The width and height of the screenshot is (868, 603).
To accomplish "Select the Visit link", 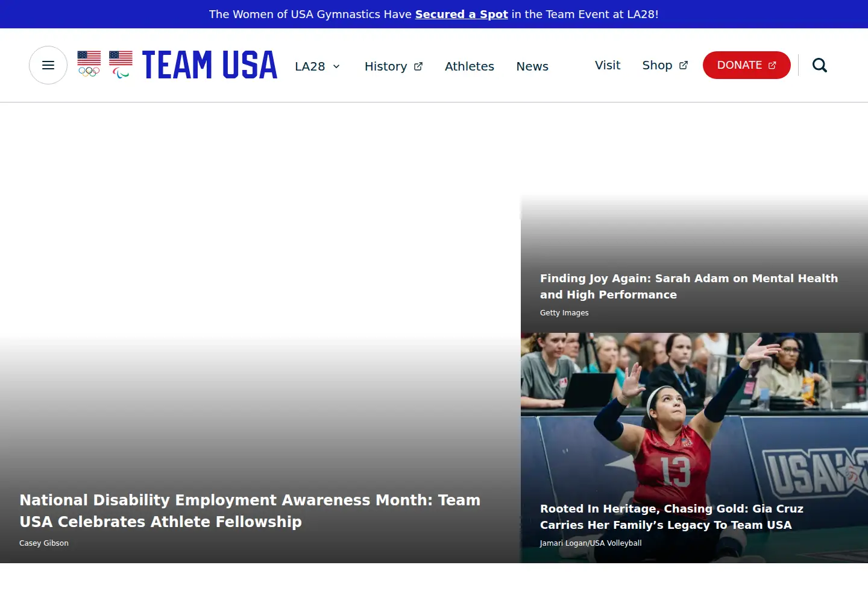I will (608, 65).
